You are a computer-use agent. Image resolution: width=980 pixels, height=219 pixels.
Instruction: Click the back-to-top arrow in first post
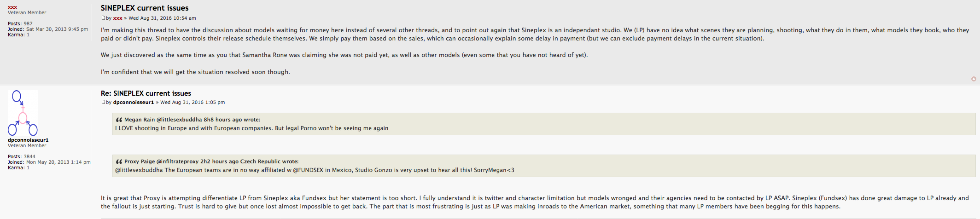click(x=974, y=79)
